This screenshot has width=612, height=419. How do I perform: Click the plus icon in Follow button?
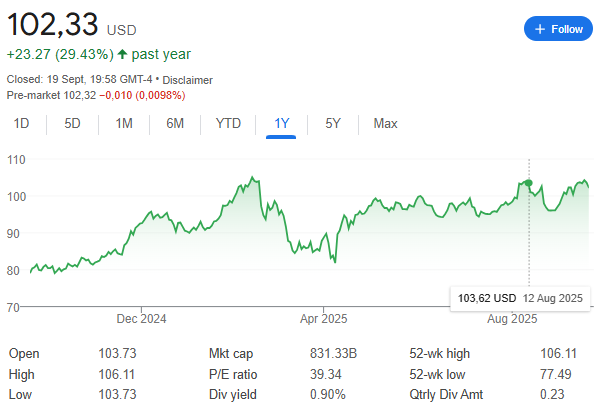540,29
